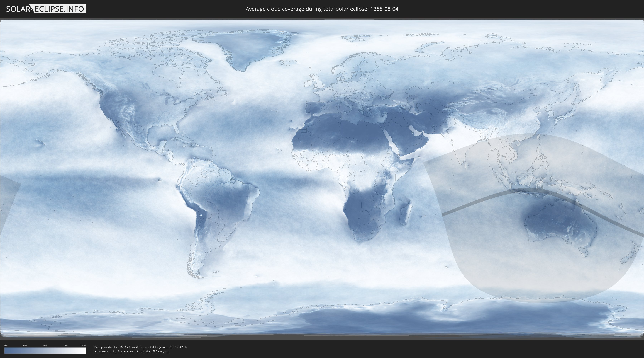Click the map title 'Average cloud coverage during total solar eclipse'
This screenshot has height=358, width=644.
[x=306, y=9]
